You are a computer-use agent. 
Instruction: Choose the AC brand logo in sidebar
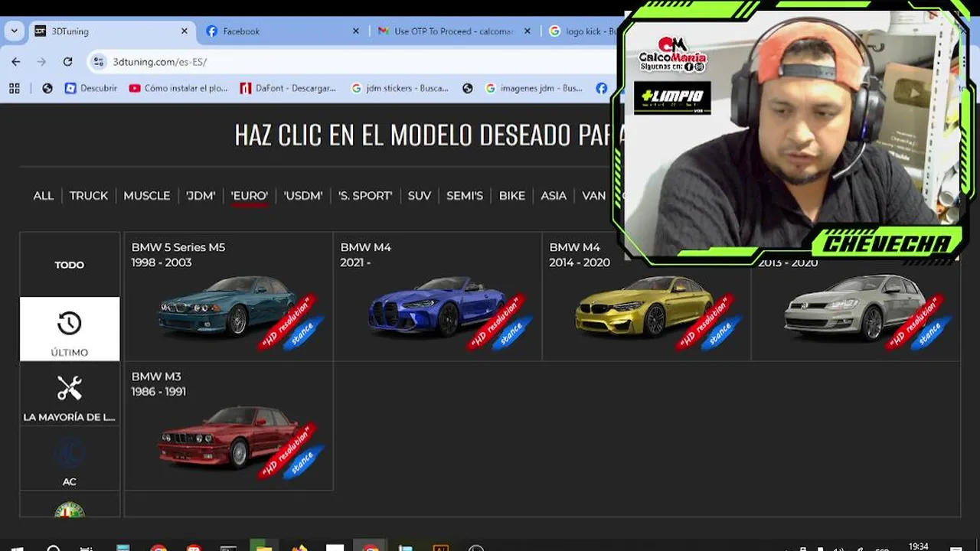point(70,454)
